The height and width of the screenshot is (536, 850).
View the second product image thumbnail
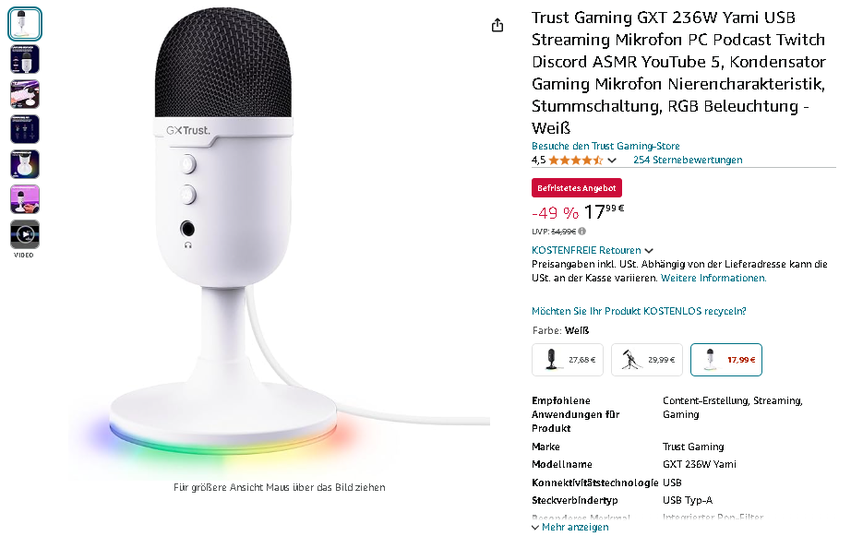click(x=25, y=59)
